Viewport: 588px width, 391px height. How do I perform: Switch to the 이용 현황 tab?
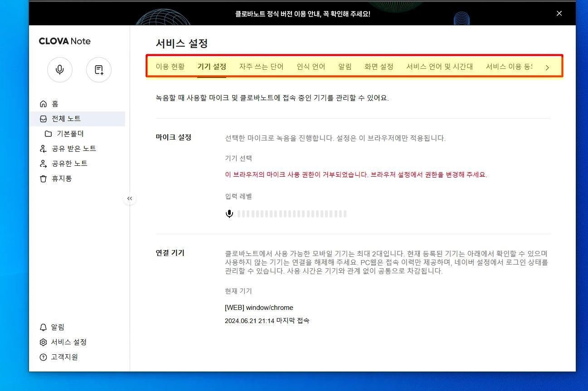170,67
